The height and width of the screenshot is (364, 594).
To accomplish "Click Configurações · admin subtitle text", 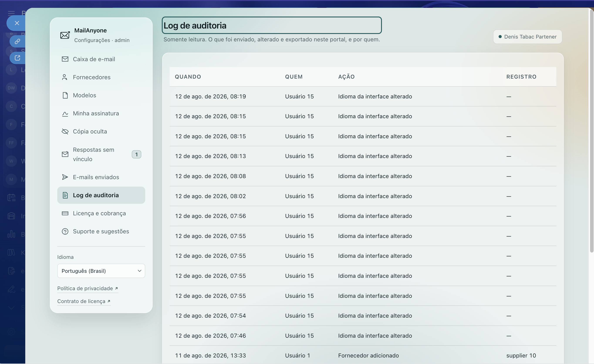I will pyautogui.click(x=102, y=40).
